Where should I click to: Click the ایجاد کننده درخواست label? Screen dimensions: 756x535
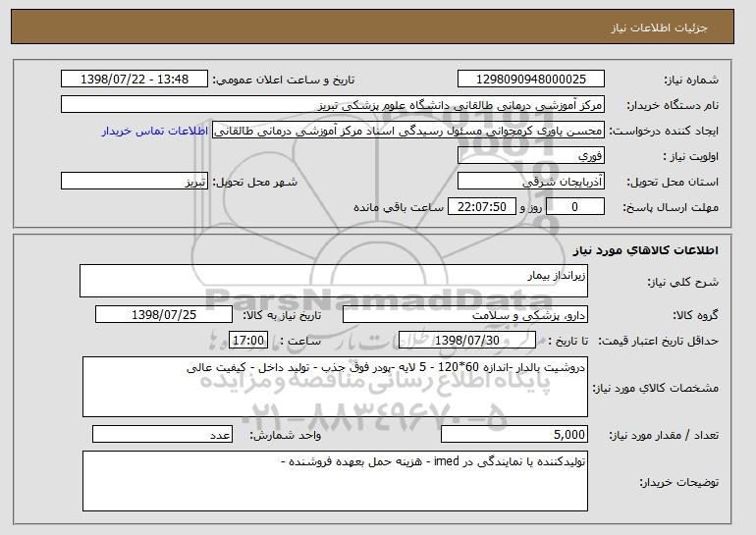[x=664, y=132]
